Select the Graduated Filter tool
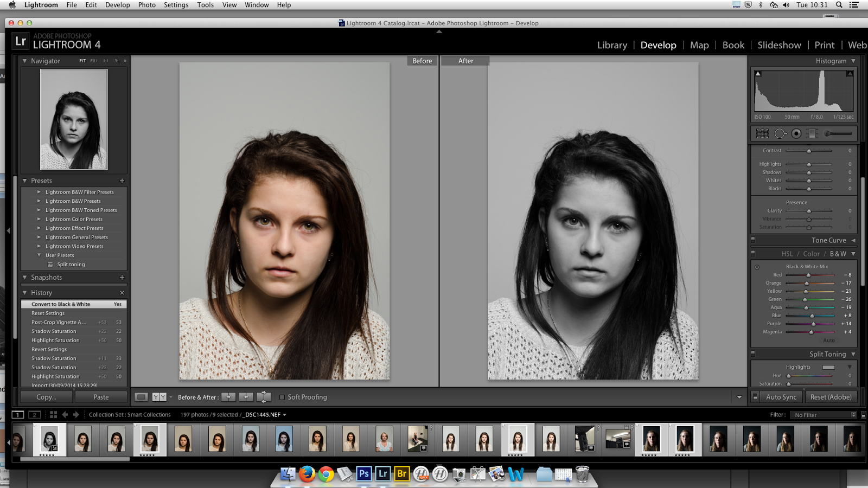Image resolution: width=868 pixels, height=488 pixels. 812,133
